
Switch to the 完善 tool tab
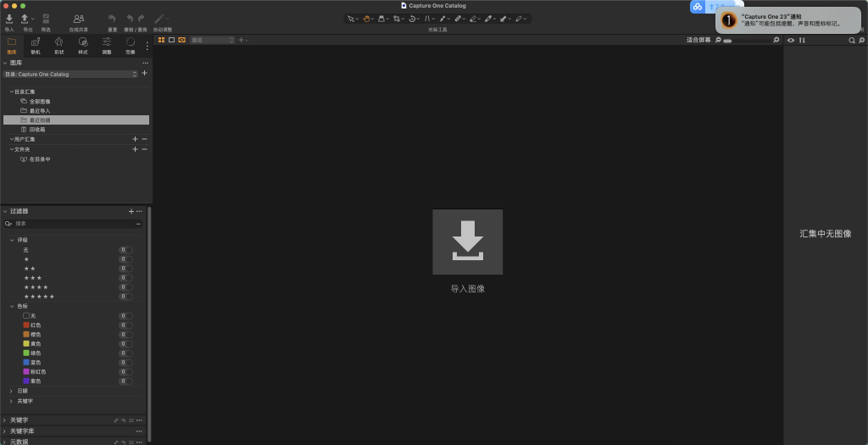tap(130, 46)
